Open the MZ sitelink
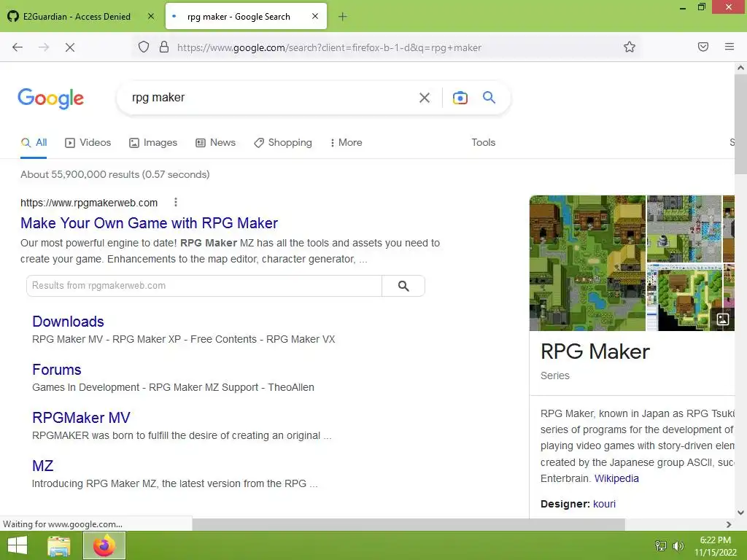Screen dimensions: 747x560 [x=43, y=466]
